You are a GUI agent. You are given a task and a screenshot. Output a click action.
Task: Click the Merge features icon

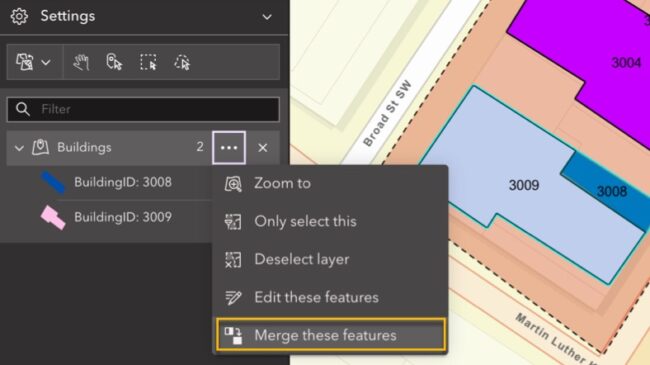coord(233,335)
